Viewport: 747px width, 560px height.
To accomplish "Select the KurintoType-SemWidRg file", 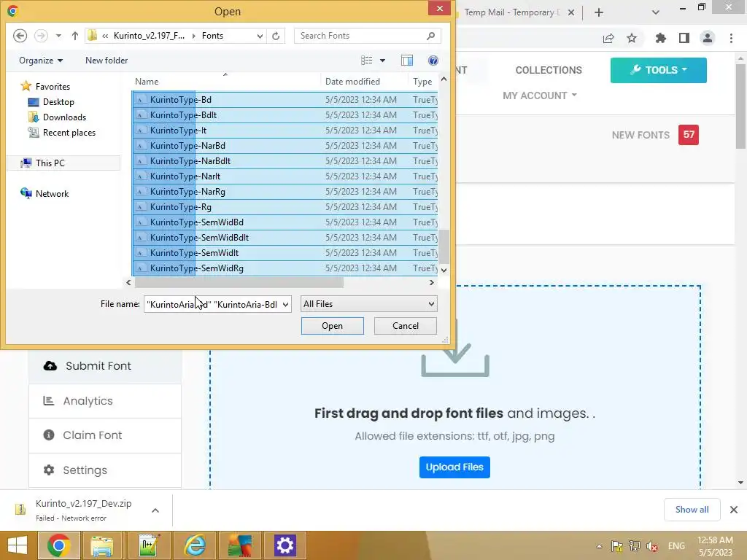I will 285,268.
